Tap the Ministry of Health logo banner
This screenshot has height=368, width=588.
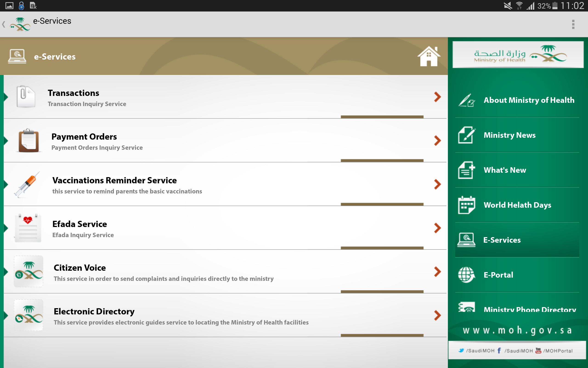coord(518,55)
